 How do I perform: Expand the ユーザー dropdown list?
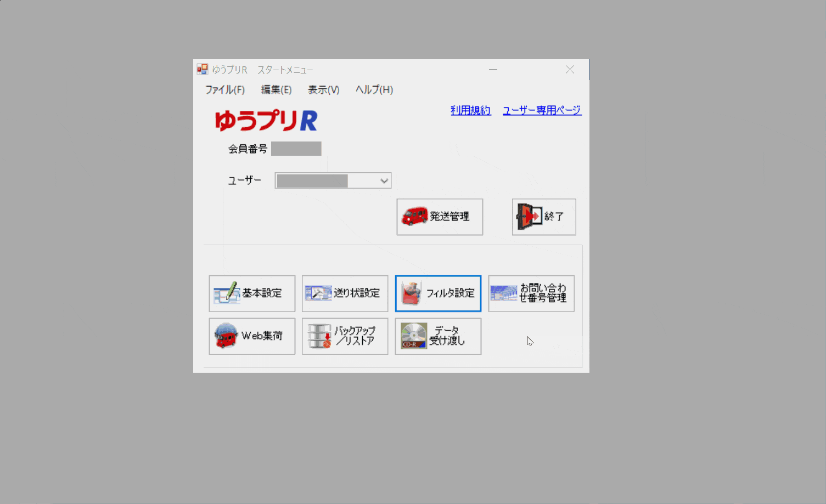click(x=384, y=181)
